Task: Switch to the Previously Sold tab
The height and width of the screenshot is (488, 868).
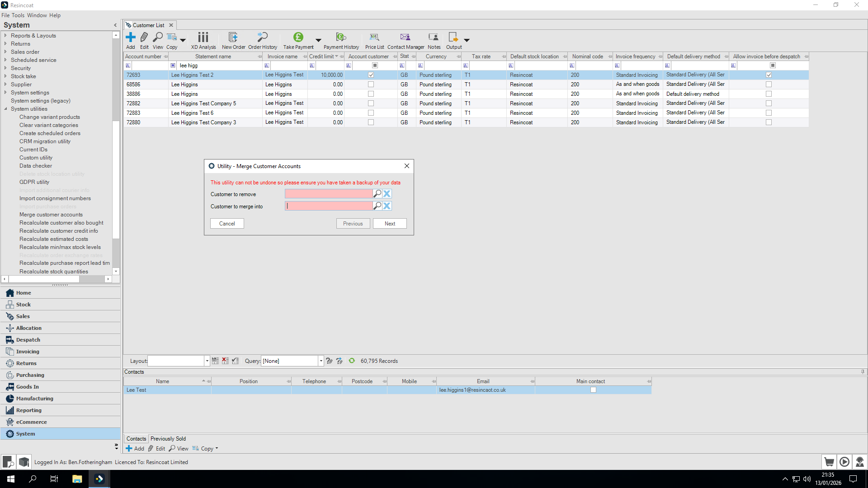Action: click(168, 439)
